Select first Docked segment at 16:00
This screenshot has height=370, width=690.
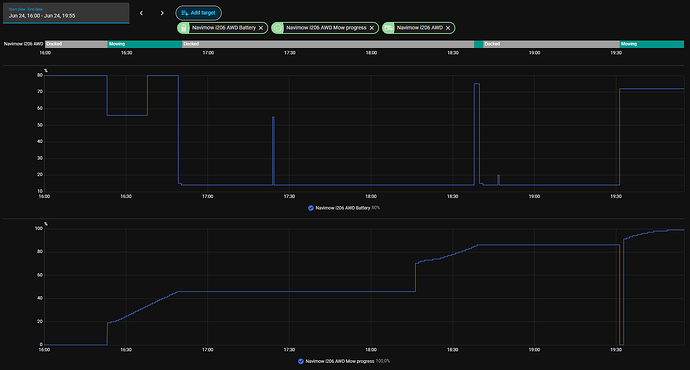(x=76, y=44)
